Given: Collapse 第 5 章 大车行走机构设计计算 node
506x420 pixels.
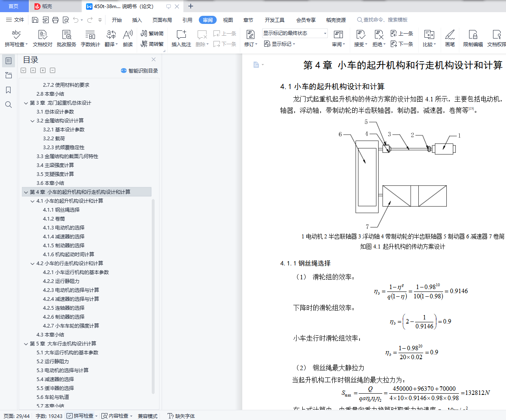Looking at the screenshot, I should tap(26, 344).
